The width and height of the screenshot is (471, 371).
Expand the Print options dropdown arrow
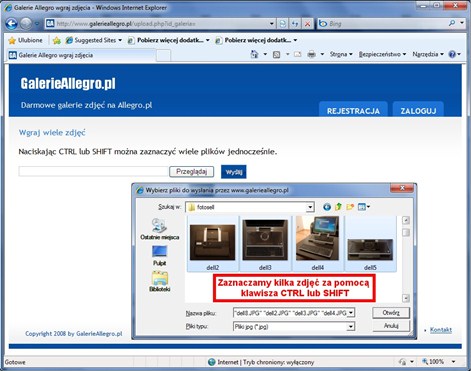click(x=322, y=54)
